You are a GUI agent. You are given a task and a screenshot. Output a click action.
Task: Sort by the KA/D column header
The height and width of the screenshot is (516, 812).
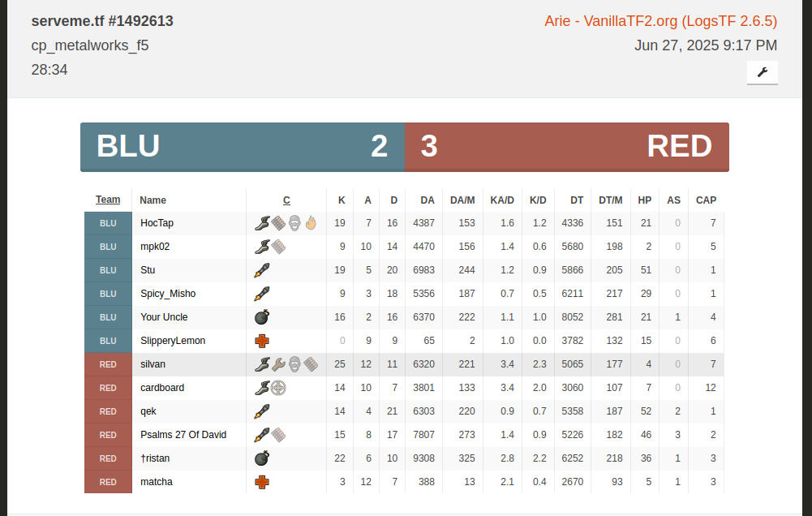pyautogui.click(x=502, y=200)
